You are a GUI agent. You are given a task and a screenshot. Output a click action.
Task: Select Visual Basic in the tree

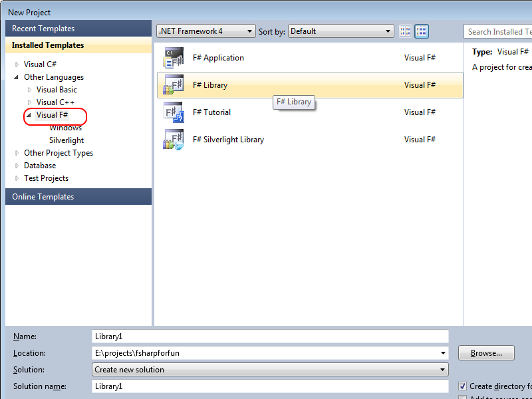coord(57,90)
